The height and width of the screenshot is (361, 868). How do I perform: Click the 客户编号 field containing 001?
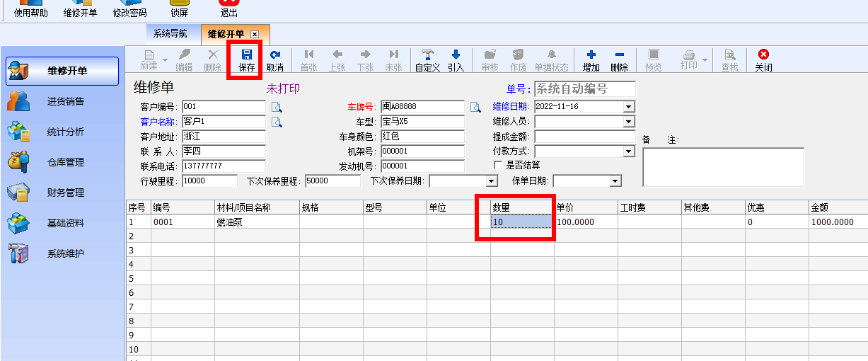click(x=224, y=107)
